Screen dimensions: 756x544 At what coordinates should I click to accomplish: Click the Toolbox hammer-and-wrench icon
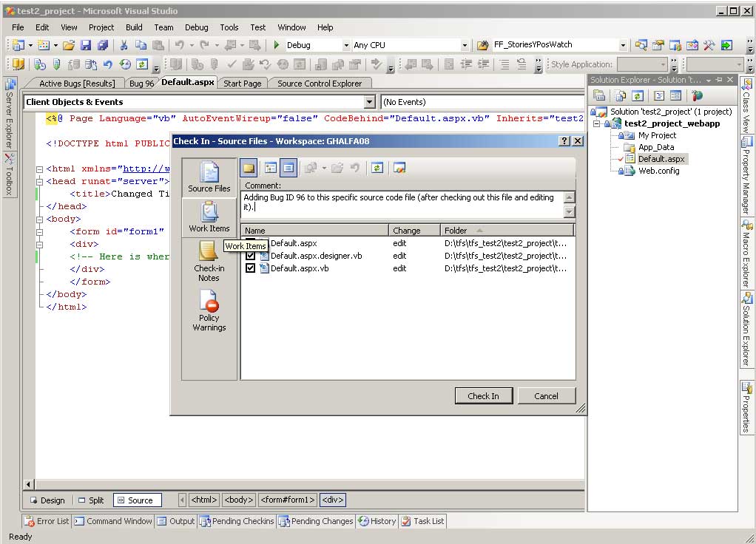(x=709, y=45)
